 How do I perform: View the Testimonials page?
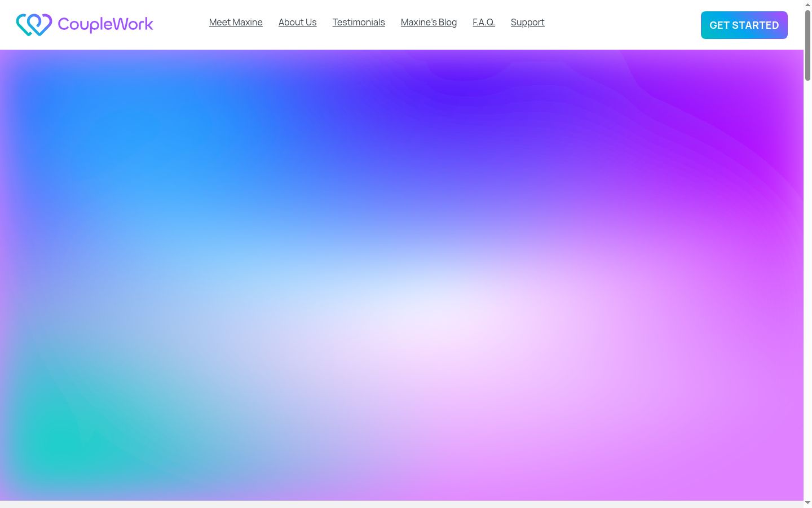tap(359, 22)
